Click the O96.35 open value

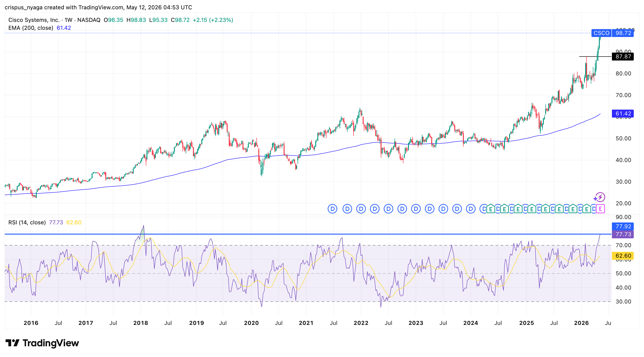tap(113, 20)
